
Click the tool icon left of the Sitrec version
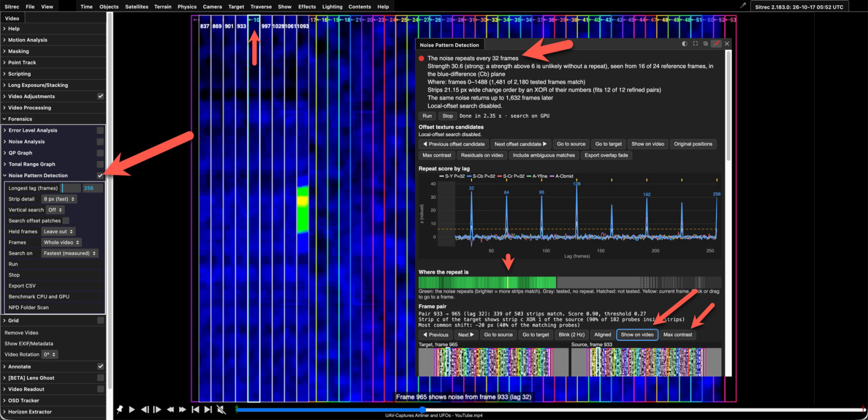(x=743, y=5)
